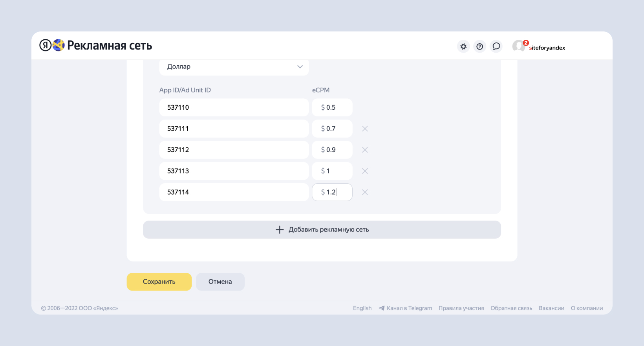Viewport: 644px width, 346px height.
Task: Remove the row with ID 537111
Action: tap(365, 129)
